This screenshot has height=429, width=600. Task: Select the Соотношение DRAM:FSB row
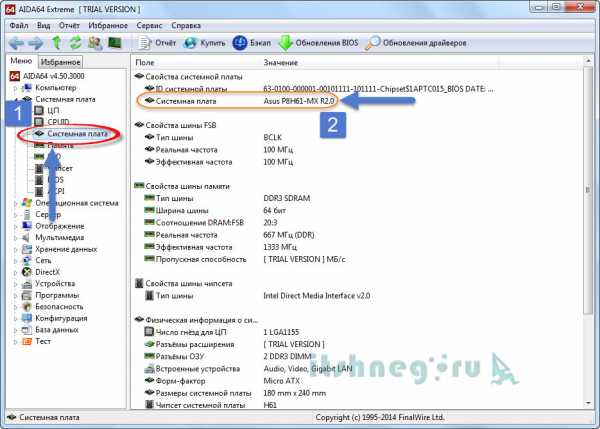click(211, 223)
